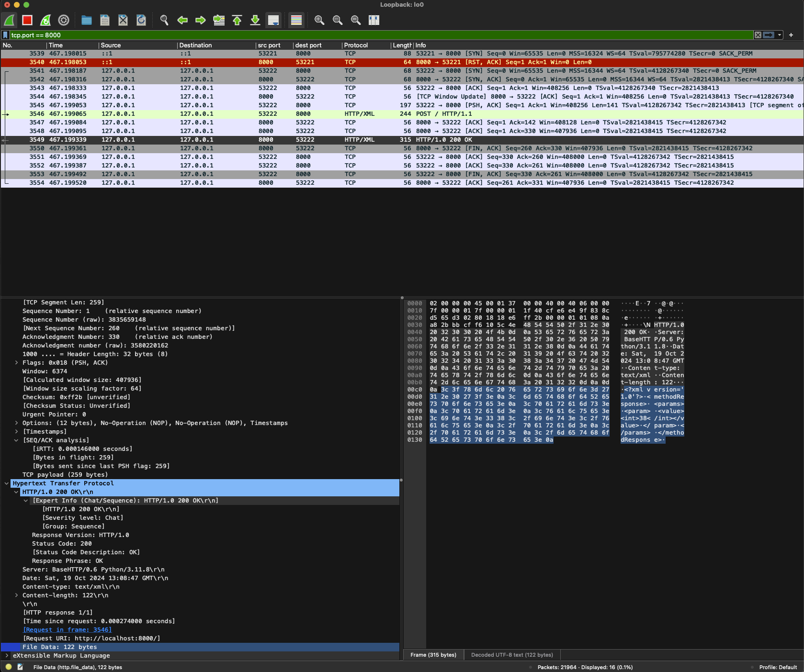Restart the current capture
This screenshot has width=804, height=672.
point(45,20)
